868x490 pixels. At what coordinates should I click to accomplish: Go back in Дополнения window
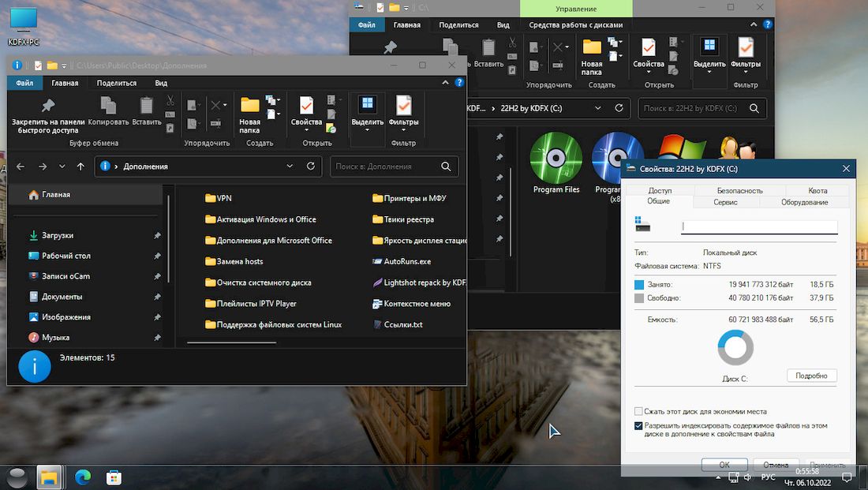(x=21, y=166)
